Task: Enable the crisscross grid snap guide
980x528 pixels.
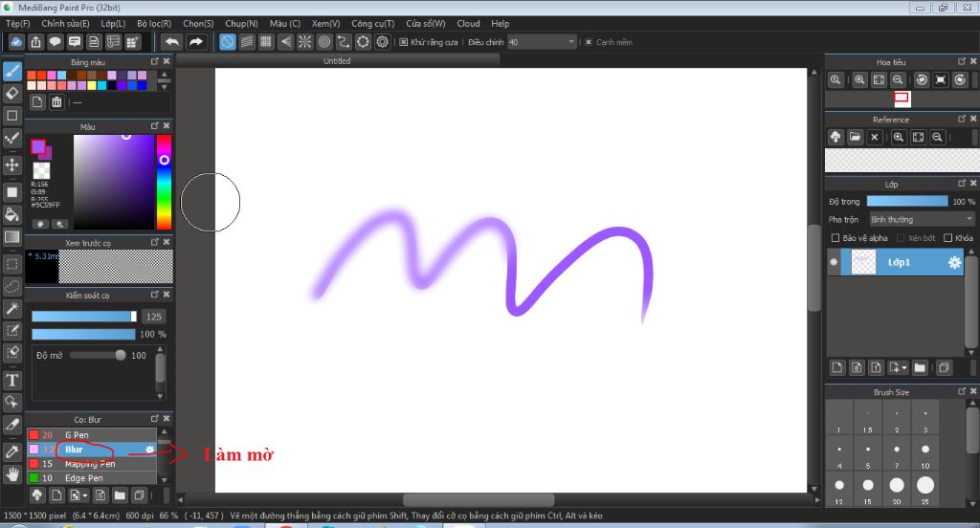Action: click(x=266, y=42)
